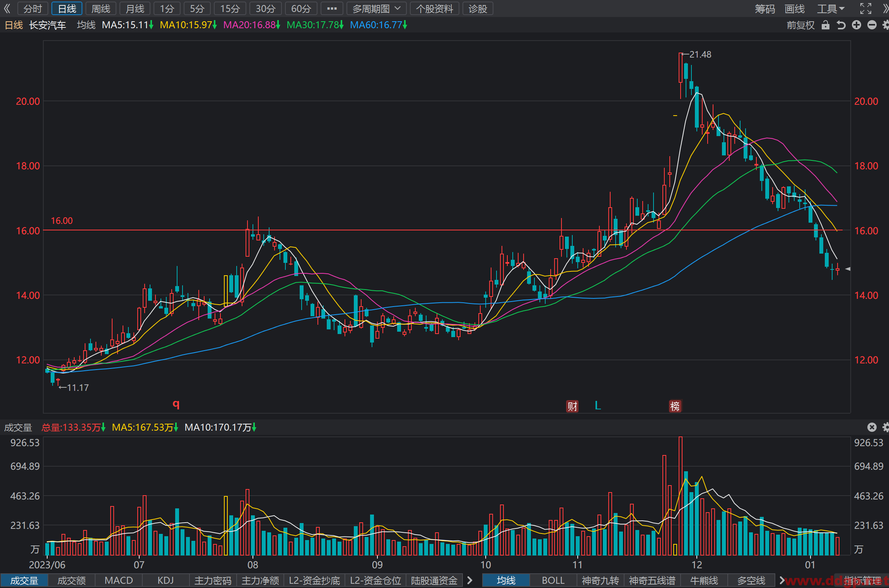Click the 均线 label in the header
Image resolution: width=889 pixels, height=588 pixels.
[86, 25]
